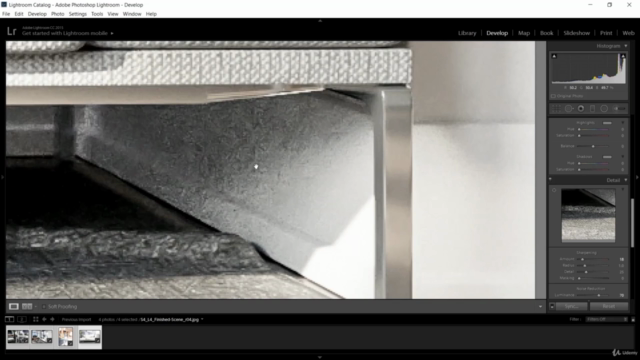Show the left panel group
Viewport: 640px width, 360px height.
point(2,177)
